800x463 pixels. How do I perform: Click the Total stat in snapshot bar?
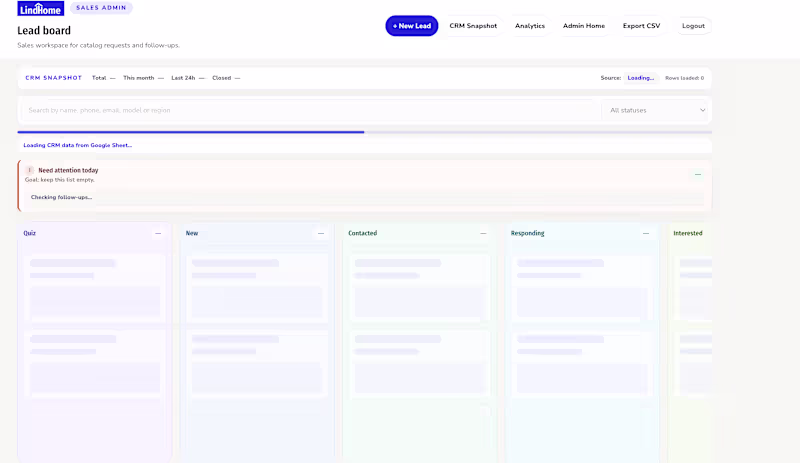pos(104,78)
